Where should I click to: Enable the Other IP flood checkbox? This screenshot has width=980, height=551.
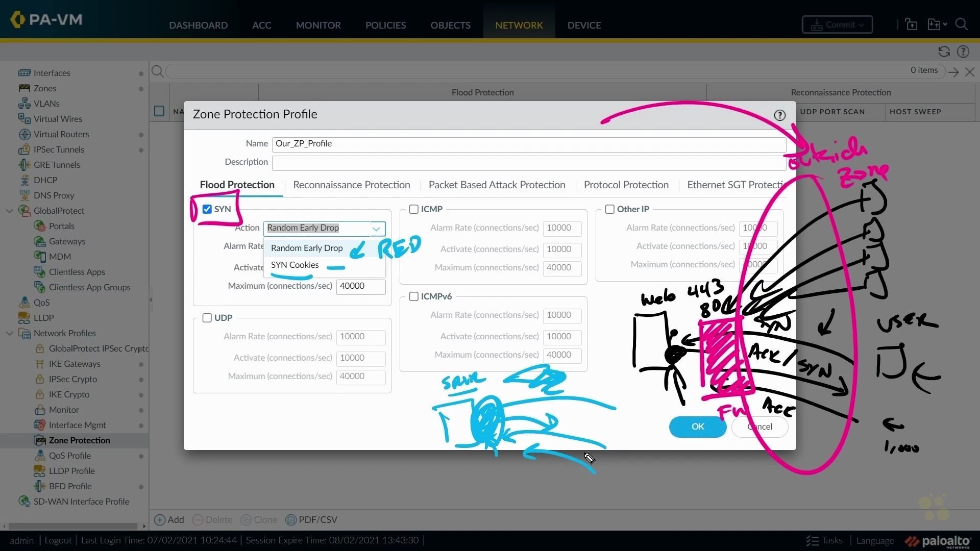pyautogui.click(x=610, y=209)
